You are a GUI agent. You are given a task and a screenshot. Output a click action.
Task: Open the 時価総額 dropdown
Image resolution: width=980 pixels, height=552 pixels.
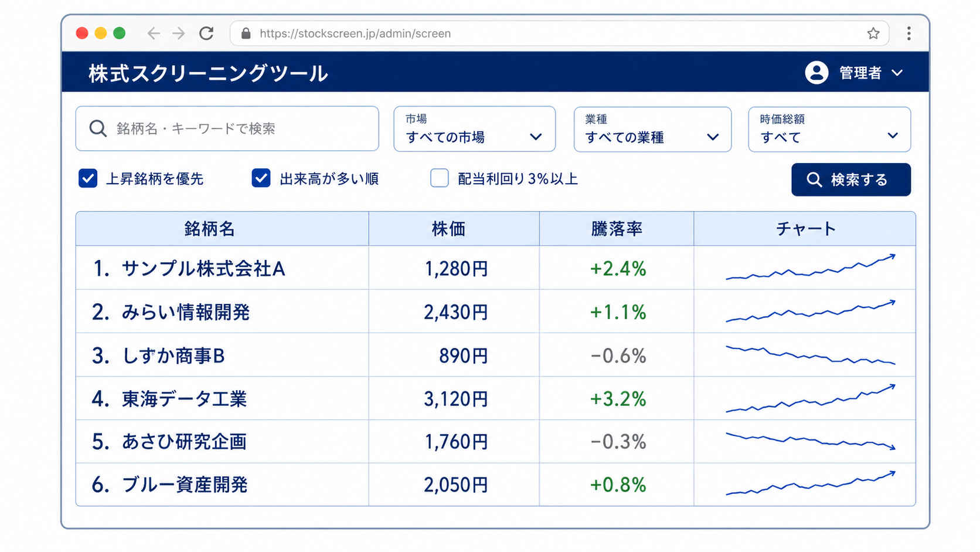pos(829,129)
